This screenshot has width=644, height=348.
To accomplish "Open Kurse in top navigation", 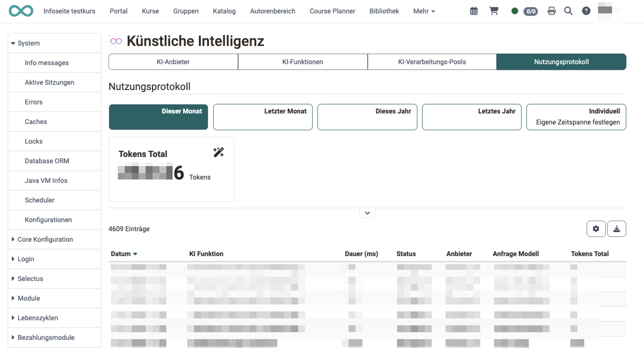I will point(150,11).
